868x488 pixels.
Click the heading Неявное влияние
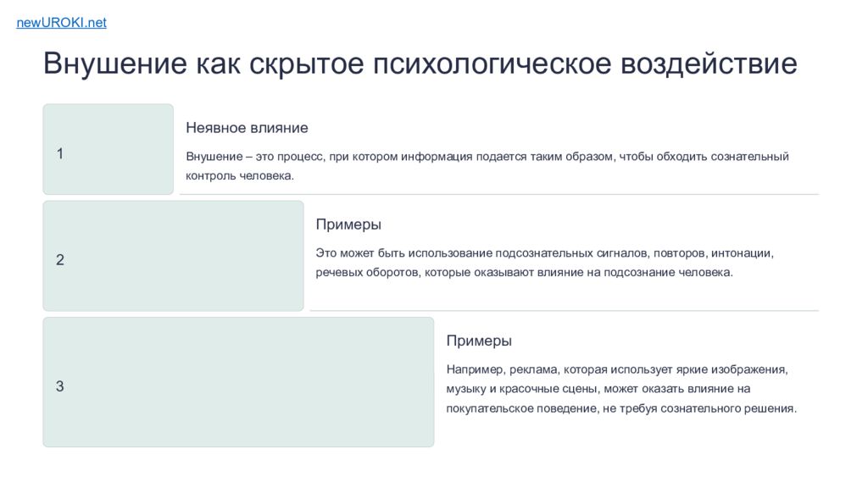[247, 128]
